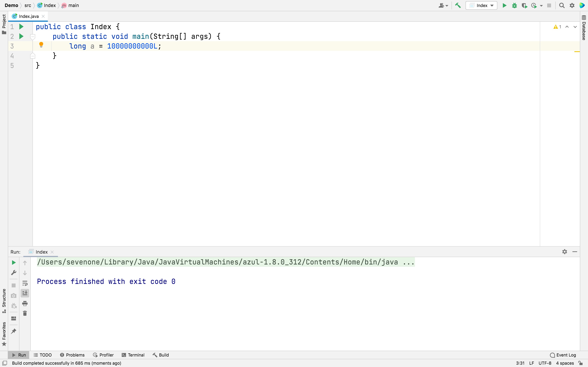The image size is (588, 367).
Task: Clear Run console with trash icon
Action: [25, 313]
